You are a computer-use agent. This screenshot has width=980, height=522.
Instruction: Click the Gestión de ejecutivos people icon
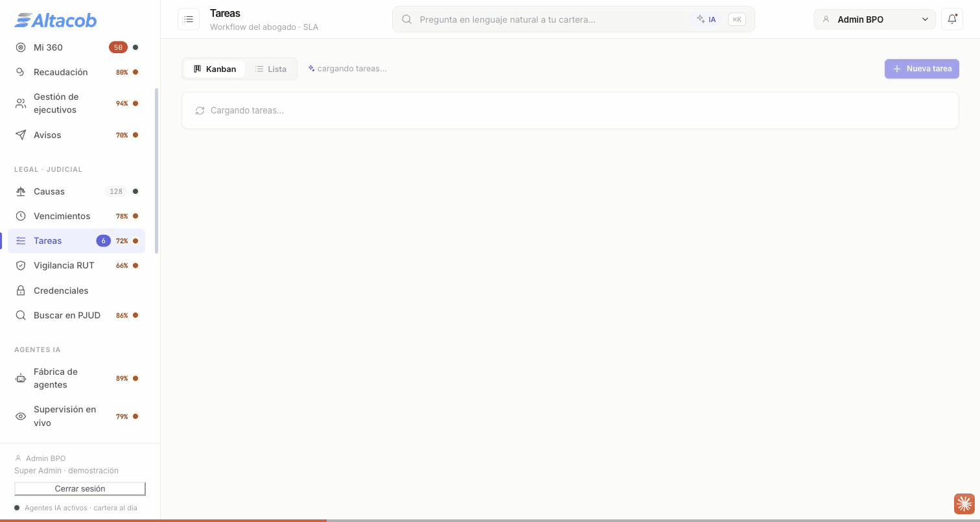pos(21,103)
